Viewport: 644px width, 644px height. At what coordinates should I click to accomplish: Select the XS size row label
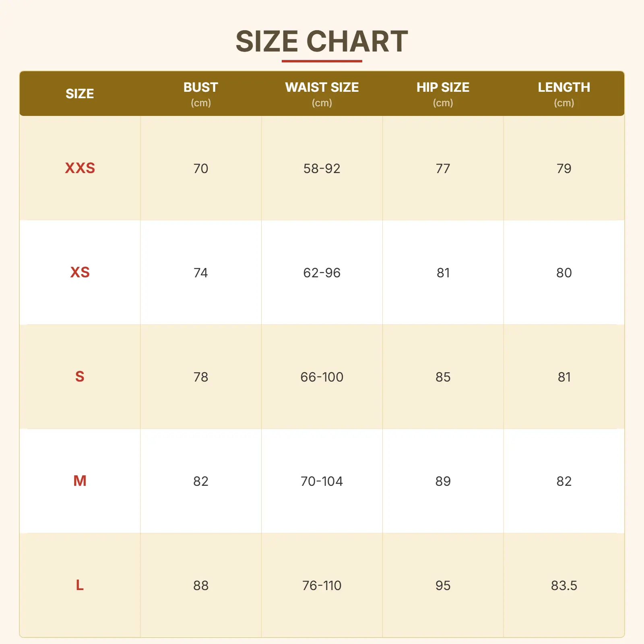click(x=80, y=272)
